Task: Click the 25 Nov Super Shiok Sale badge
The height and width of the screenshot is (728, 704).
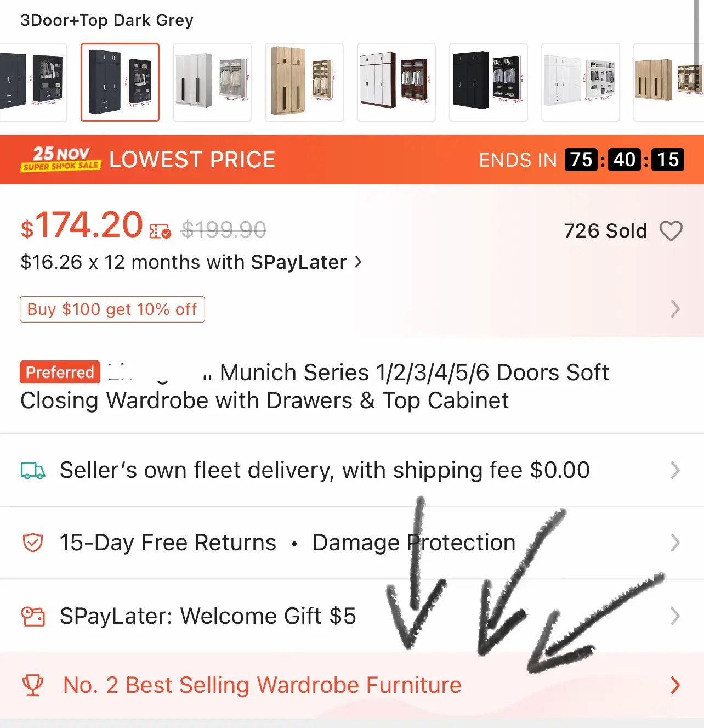Action: [61, 159]
